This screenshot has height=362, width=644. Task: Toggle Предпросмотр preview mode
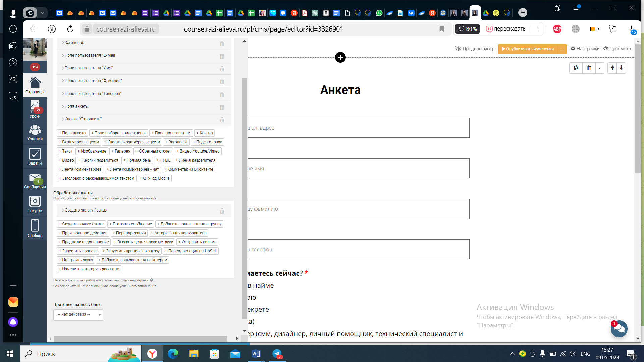(475, 49)
